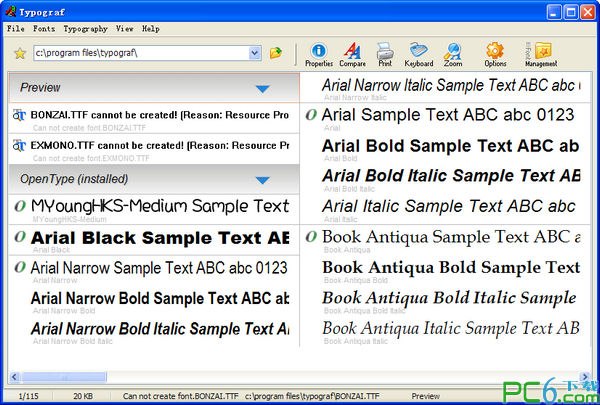
Task: Select Book Antiqua Sample Text ABC row
Action: pyautogui.click(x=445, y=240)
